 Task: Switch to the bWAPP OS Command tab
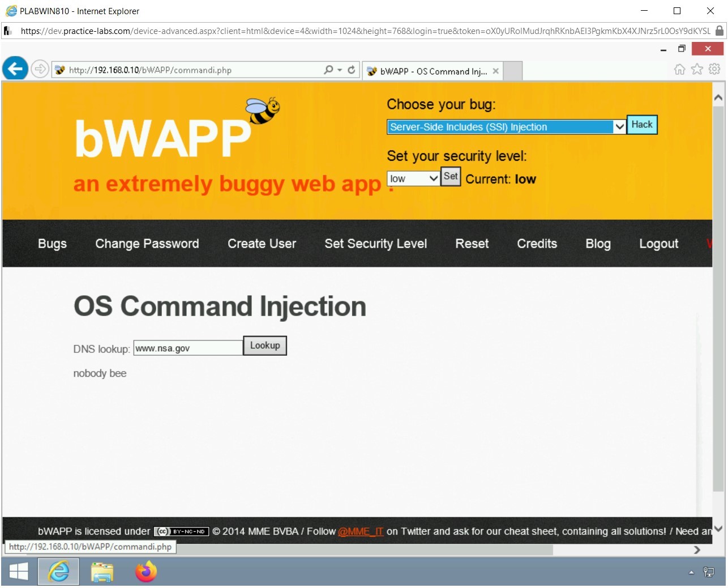tap(431, 71)
